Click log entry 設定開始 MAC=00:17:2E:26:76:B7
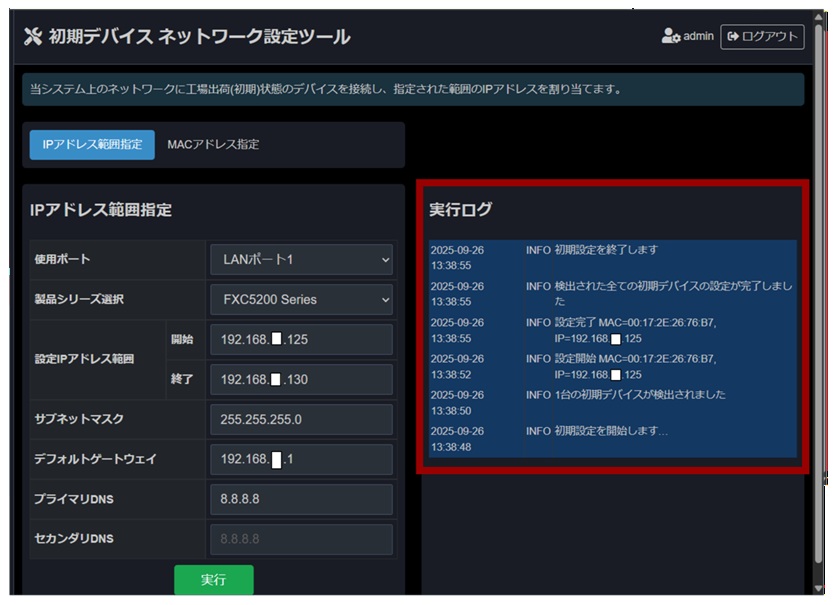The image size is (837, 605). [635, 366]
